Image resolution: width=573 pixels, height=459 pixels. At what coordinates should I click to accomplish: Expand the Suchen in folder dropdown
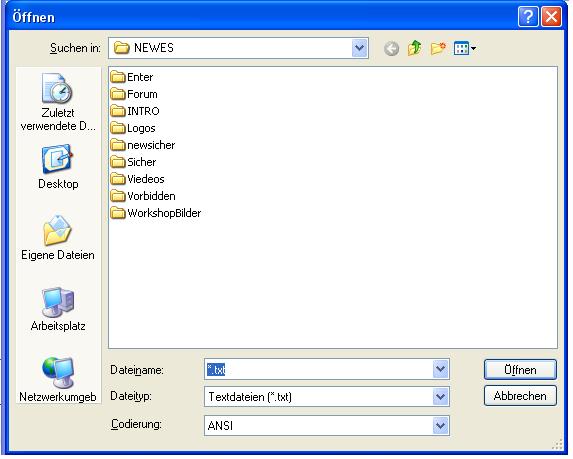[x=360, y=48]
